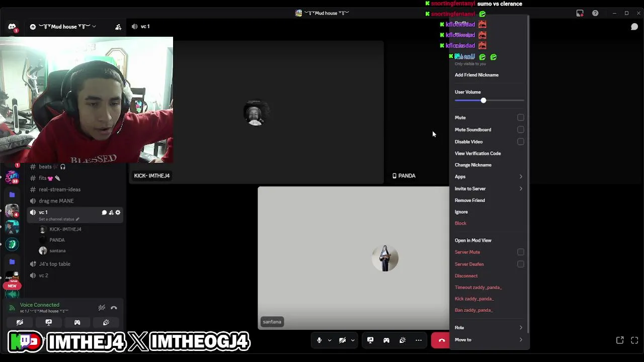Open server icon with 4 badge
644x362 pixels.
12,211
